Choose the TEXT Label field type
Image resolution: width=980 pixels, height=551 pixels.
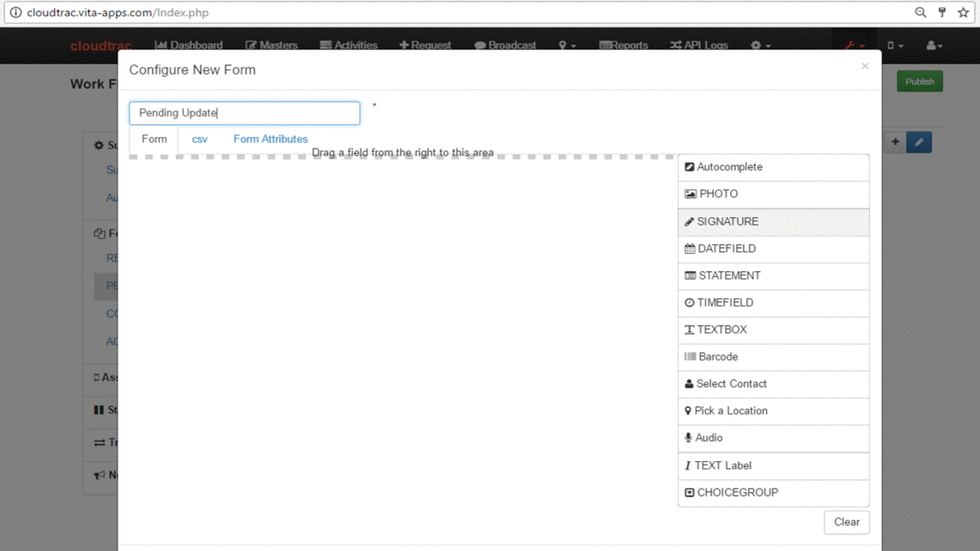click(773, 465)
